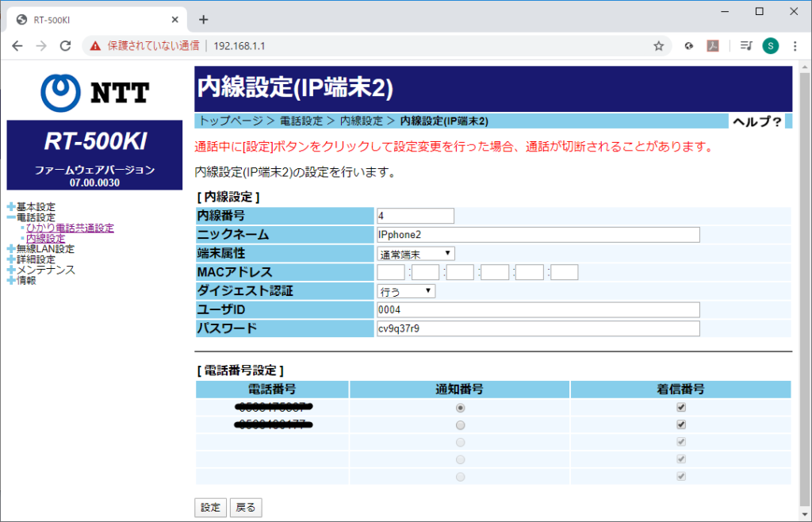Viewport: 812px width, 522px height.
Task: Click the third MACアドレス octet field
Action: (x=461, y=272)
